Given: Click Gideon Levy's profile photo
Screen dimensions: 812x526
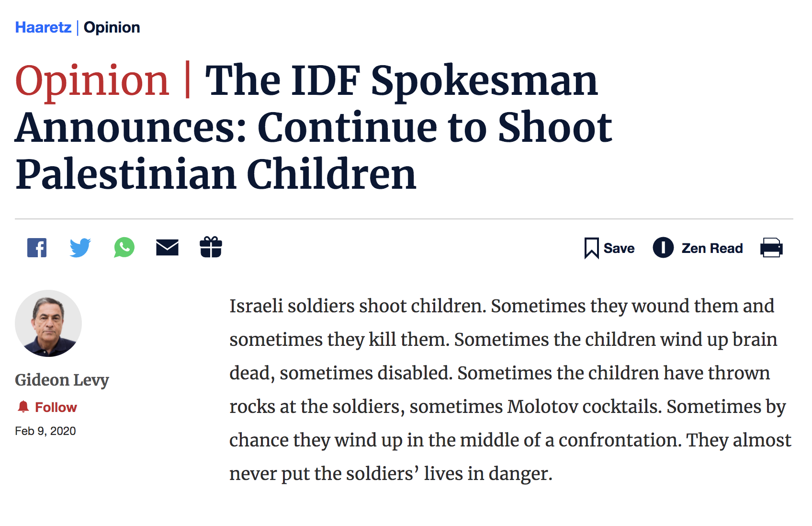Looking at the screenshot, I should (48, 323).
